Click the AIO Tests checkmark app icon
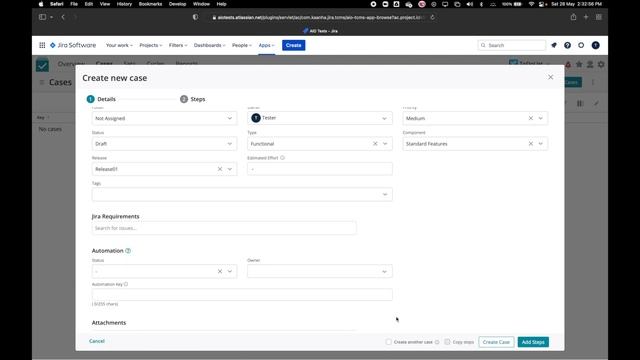Image resolution: width=640 pixels, height=360 pixels. click(42, 65)
